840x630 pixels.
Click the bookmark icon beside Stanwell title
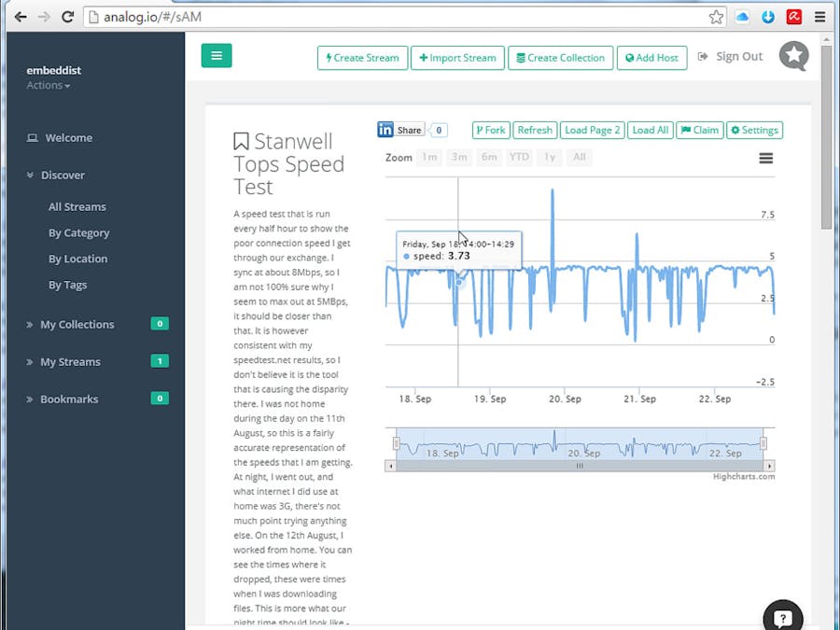(241, 142)
